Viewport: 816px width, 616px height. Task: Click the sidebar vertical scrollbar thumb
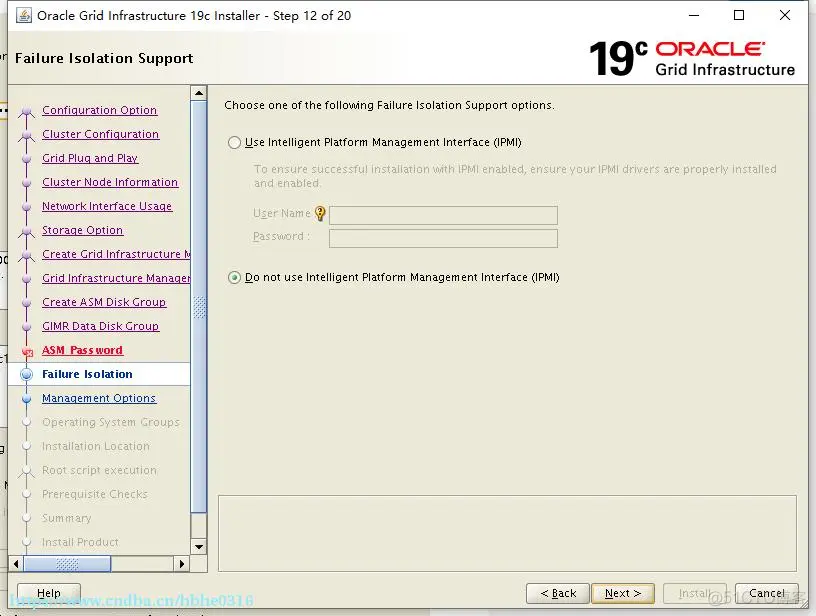click(199, 307)
